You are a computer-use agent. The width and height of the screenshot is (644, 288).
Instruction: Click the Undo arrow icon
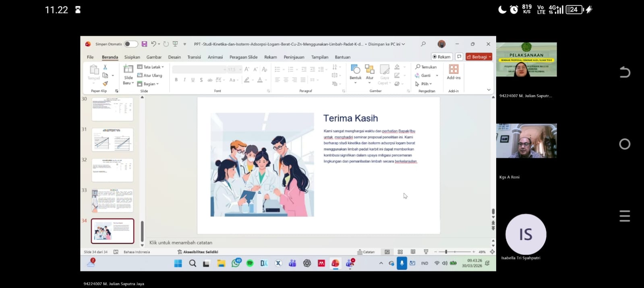(153, 44)
